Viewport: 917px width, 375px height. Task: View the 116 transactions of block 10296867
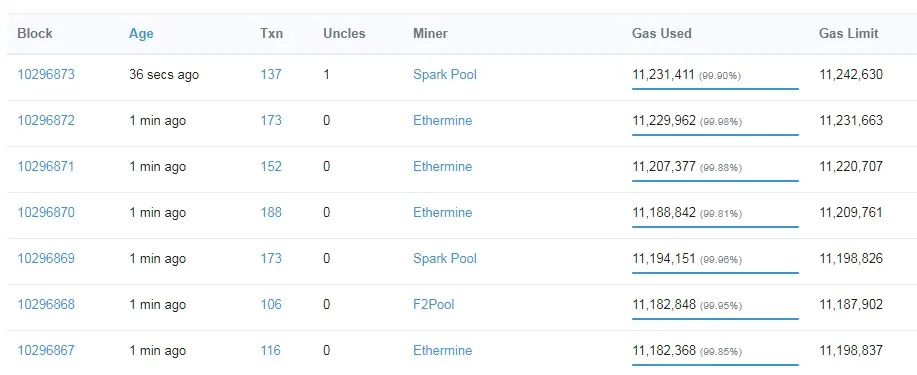coord(270,350)
